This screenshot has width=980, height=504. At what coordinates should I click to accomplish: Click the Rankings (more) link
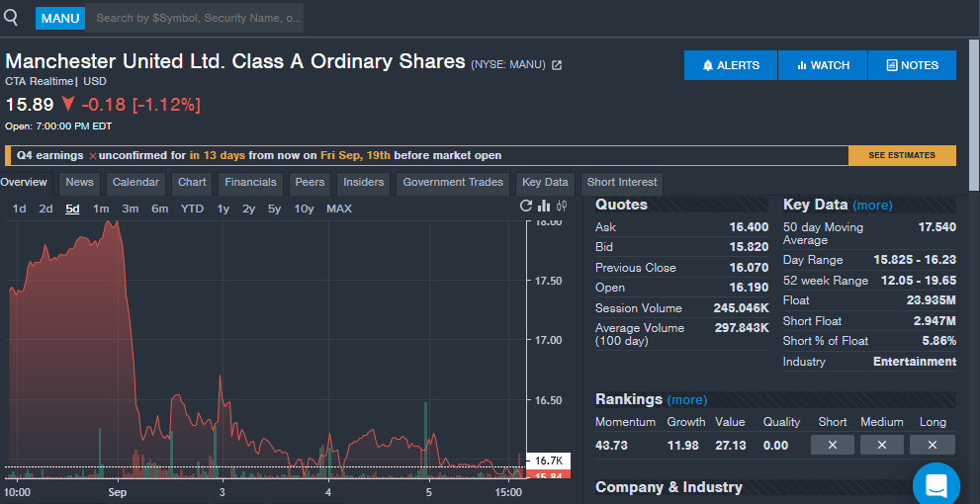click(x=687, y=399)
